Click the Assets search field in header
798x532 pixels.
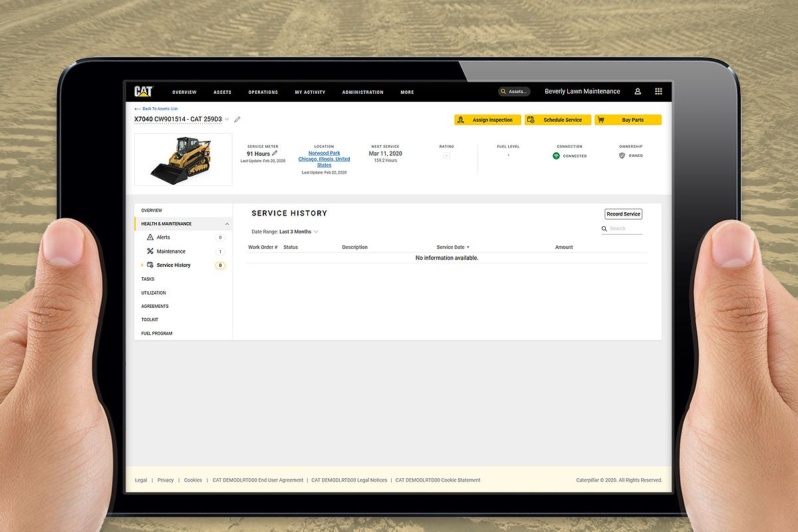(515, 92)
